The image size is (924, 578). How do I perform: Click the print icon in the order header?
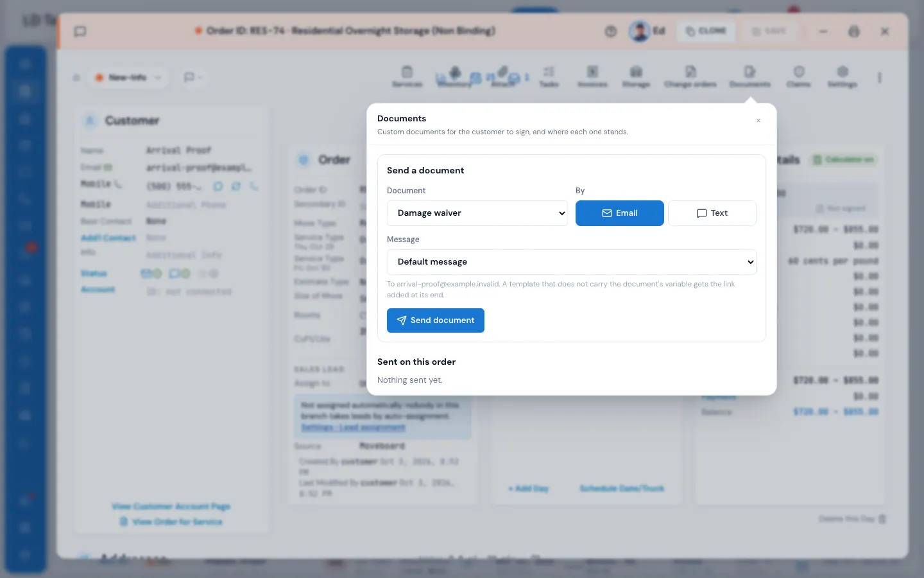(854, 31)
